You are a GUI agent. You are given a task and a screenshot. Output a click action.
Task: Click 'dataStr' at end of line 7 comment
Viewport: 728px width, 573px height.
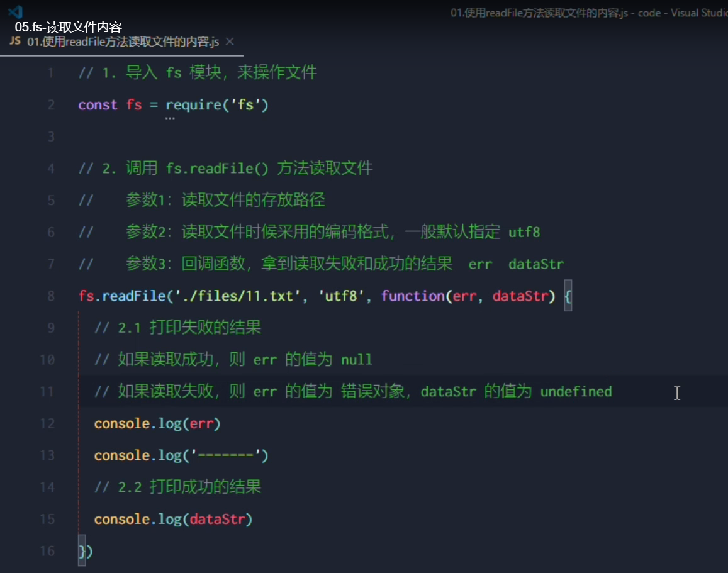click(x=536, y=264)
